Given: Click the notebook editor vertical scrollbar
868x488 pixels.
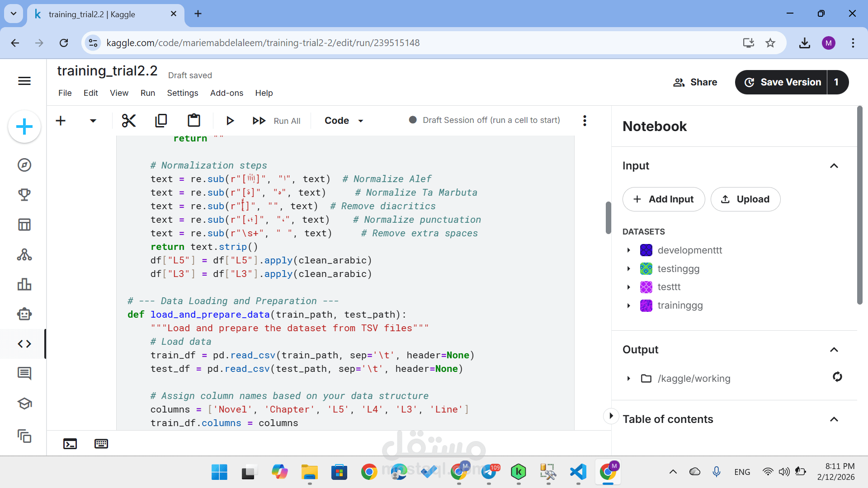Looking at the screenshot, I should pyautogui.click(x=608, y=218).
